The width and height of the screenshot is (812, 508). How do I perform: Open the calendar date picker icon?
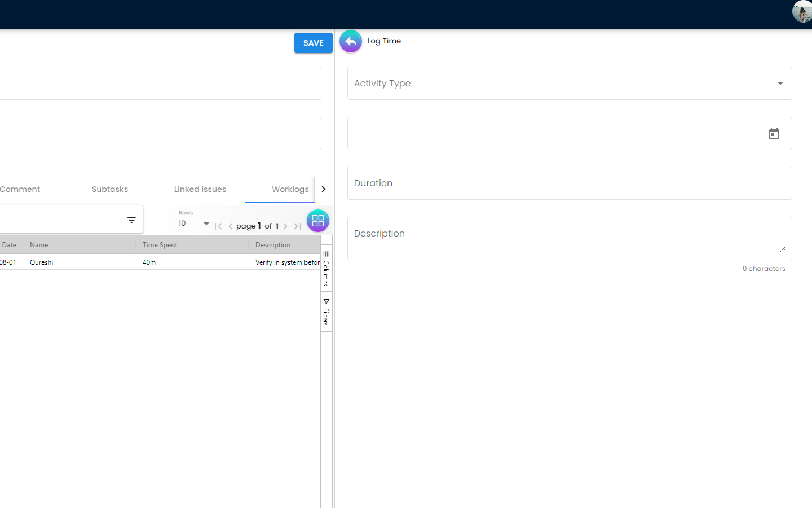point(774,134)
